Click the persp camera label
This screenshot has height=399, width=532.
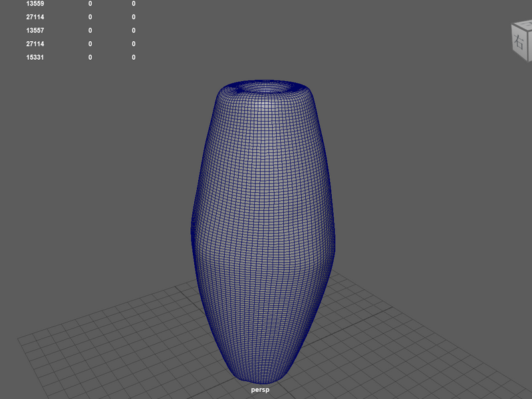[260, 390]
